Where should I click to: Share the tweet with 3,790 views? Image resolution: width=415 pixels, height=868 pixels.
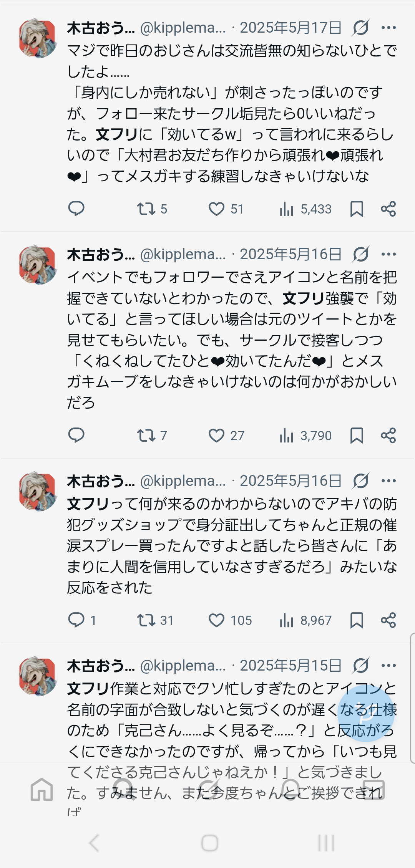pyautogui.click(x=388, y=436)
